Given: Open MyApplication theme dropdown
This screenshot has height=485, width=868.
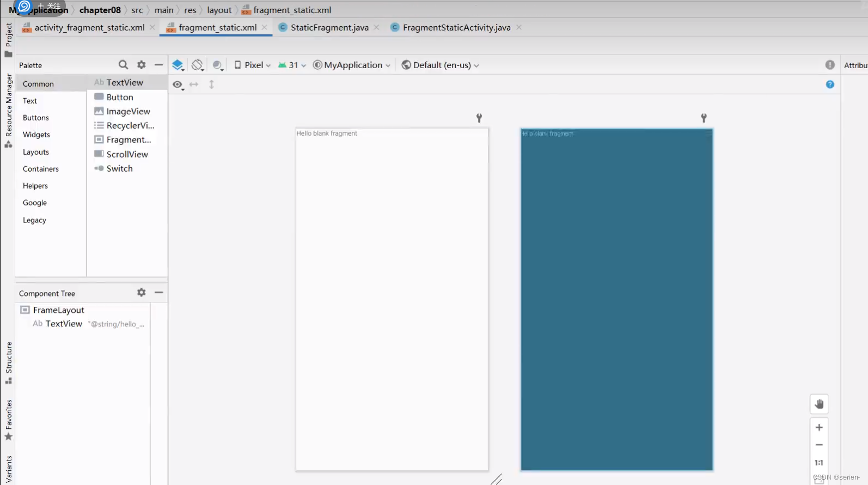Looking at the screenshot, I should point(352,65).
